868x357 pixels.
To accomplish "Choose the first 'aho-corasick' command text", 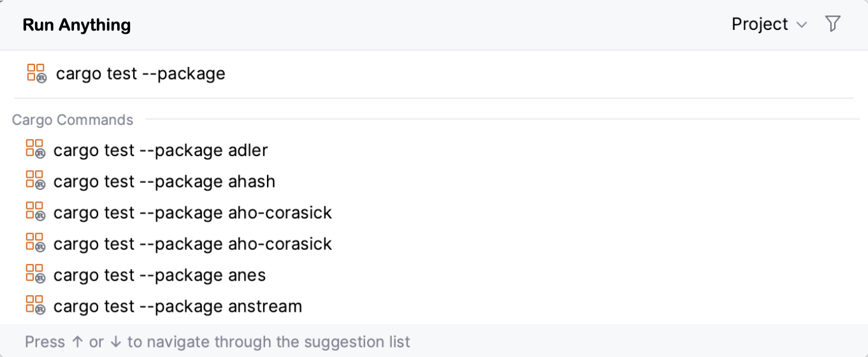I will pos(192,213).
